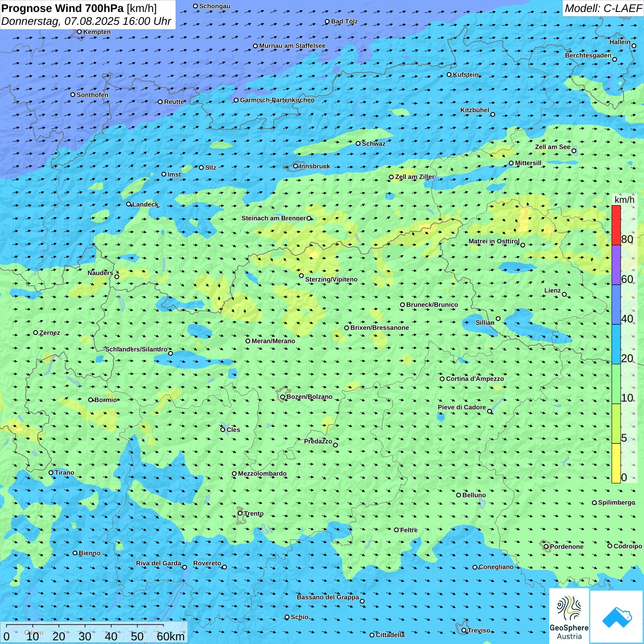Select the purple 60 km/h legend segment
Viewport: 644px width, 644px height.
(x=616, y=264)
